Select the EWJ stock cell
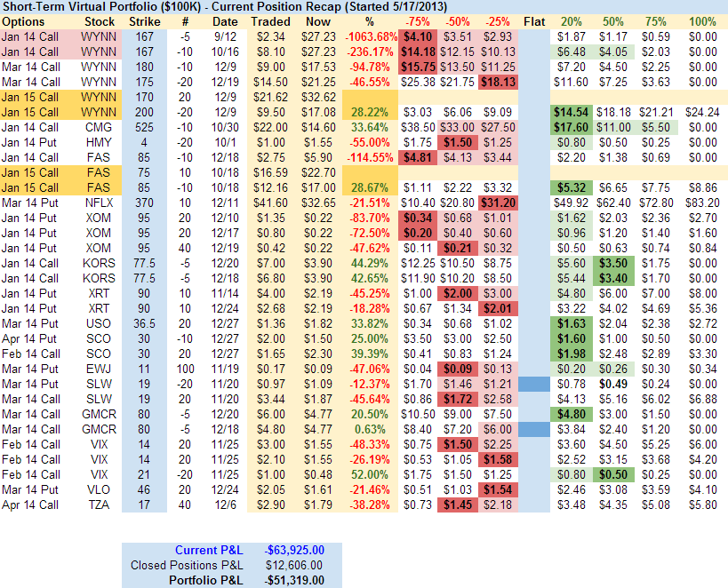This screenshot has height=588, width=728. click(x=98, y=369)
